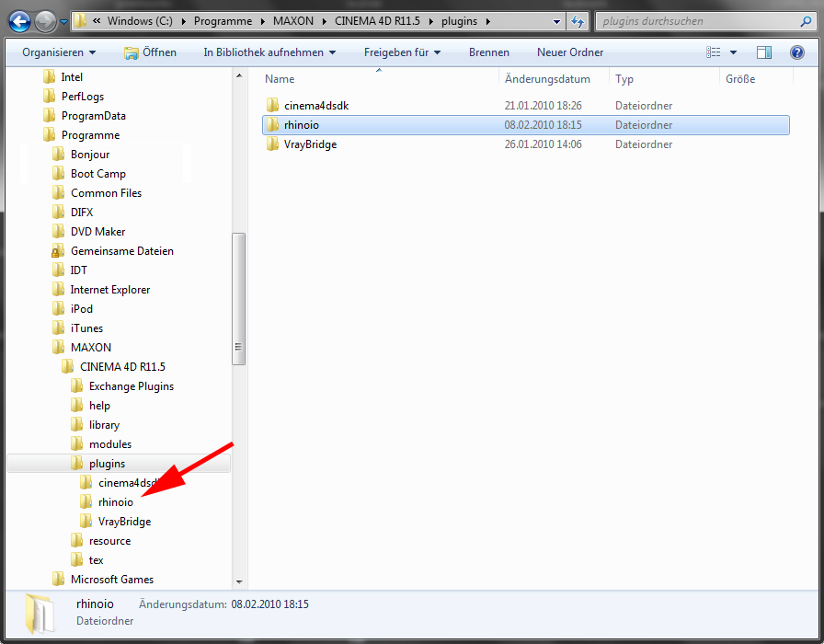Viewport: 824px width, 644px height.
Task: Open the address bar previous locations dropdown
Action: coord(556,21)
